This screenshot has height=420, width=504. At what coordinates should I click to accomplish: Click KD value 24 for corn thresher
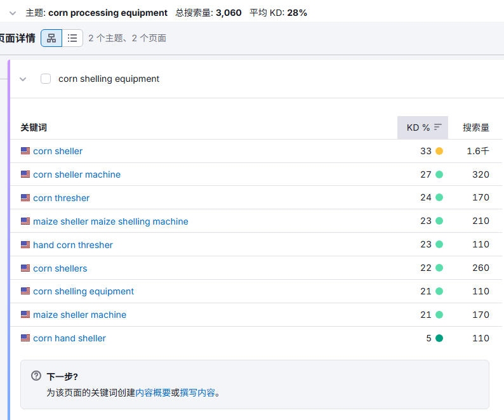click(426, 197)
